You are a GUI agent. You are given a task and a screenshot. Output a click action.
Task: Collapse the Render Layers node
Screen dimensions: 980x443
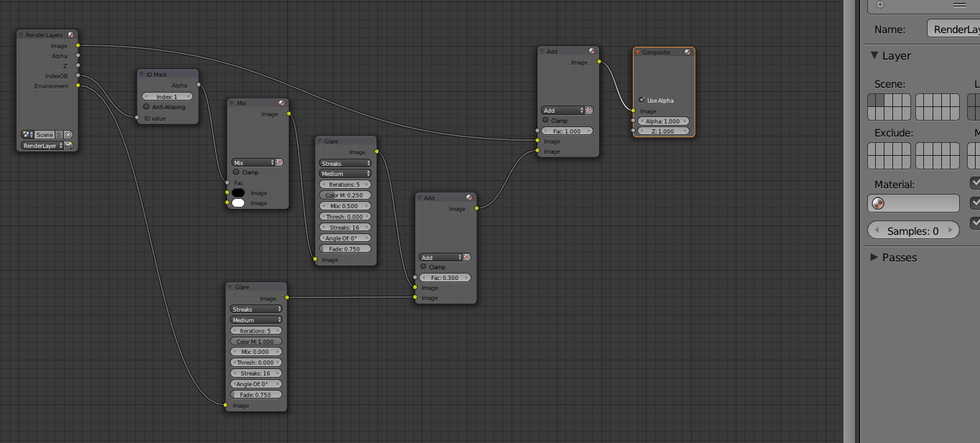[22, 34]
